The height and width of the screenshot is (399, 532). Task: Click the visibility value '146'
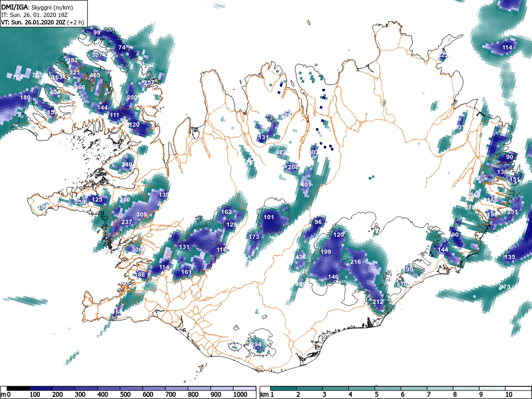pos(333,277)
